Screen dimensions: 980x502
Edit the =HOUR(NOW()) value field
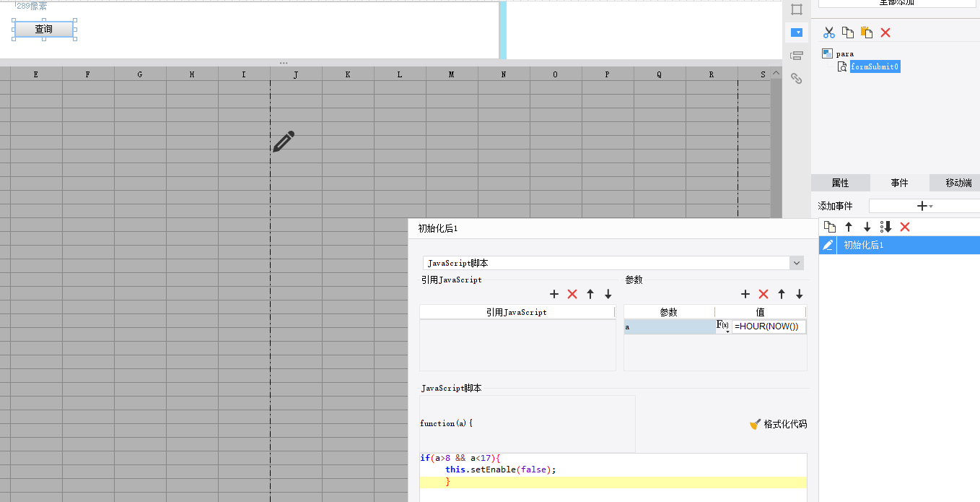click(769, 326)
